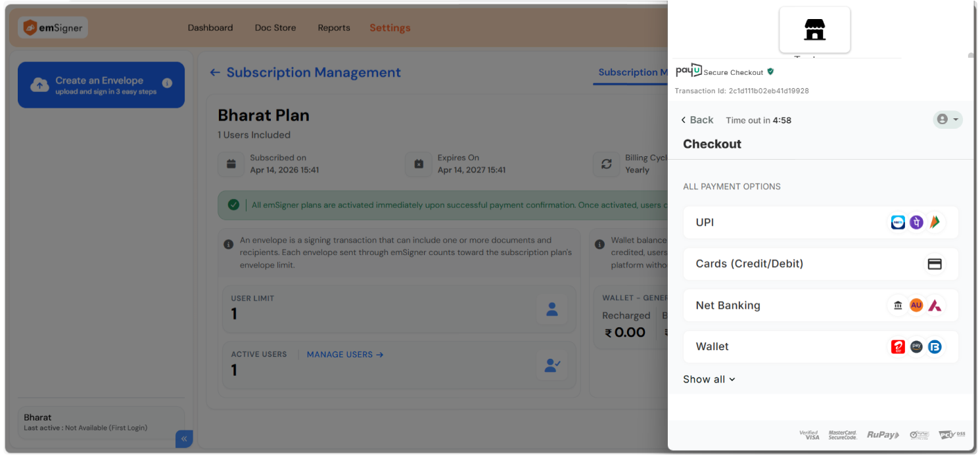Go Back in PayU checkout

pos(697,120)
